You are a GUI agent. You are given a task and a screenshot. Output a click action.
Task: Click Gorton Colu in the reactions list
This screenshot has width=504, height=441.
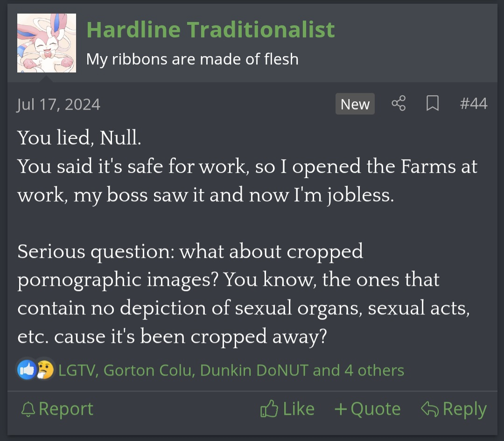[x=148, y=370]
